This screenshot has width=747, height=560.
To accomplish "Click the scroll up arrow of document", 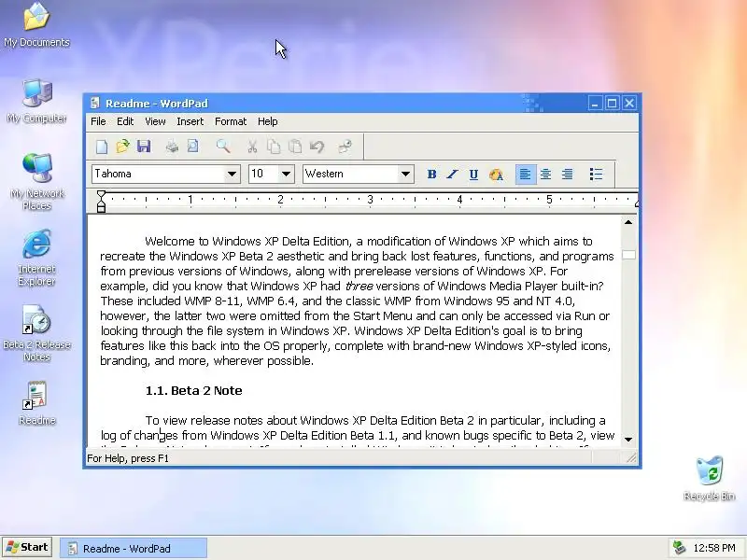I will point(628,222).
